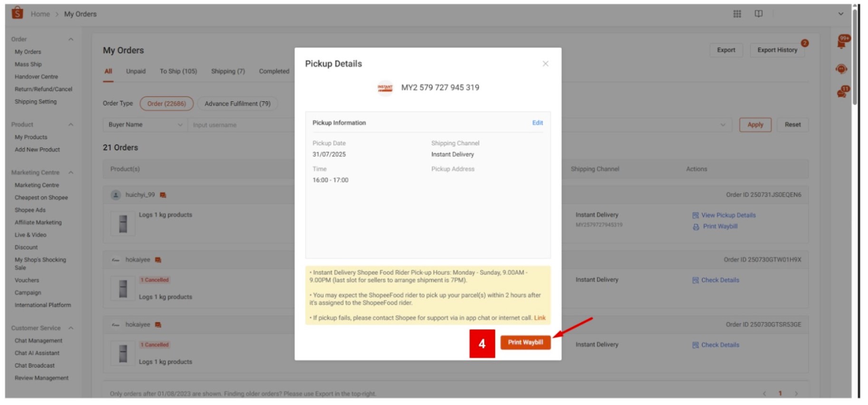The width and height of the screenshot is (868, 405).
Task: Click the View Pickup Details icon
Action: (695, 215)
